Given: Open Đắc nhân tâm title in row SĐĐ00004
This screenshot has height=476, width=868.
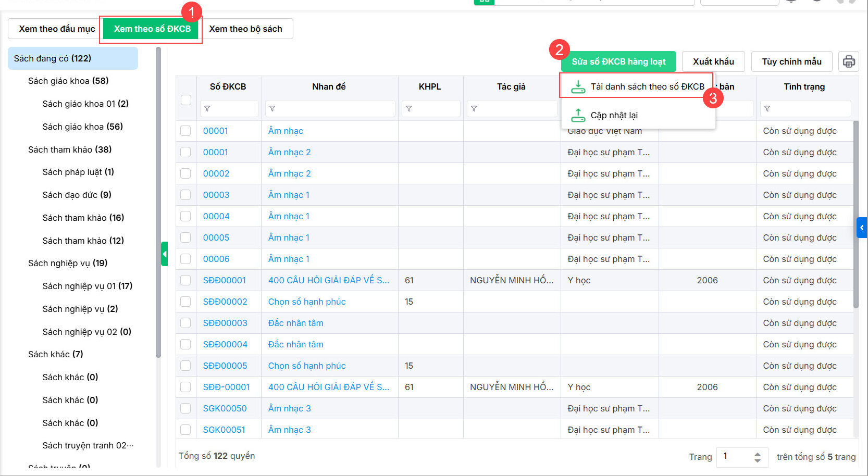Looking at the screenshot, I should [296, 344].
